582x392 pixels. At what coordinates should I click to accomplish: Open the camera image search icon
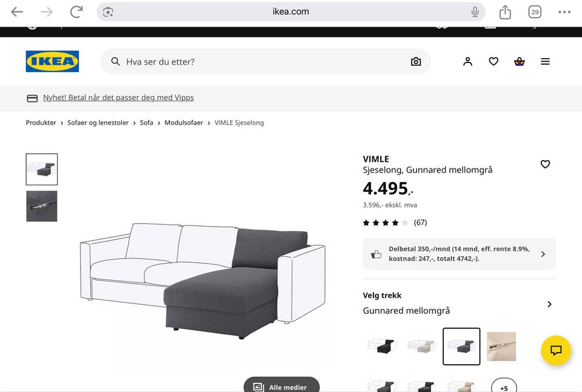[416, 62]
